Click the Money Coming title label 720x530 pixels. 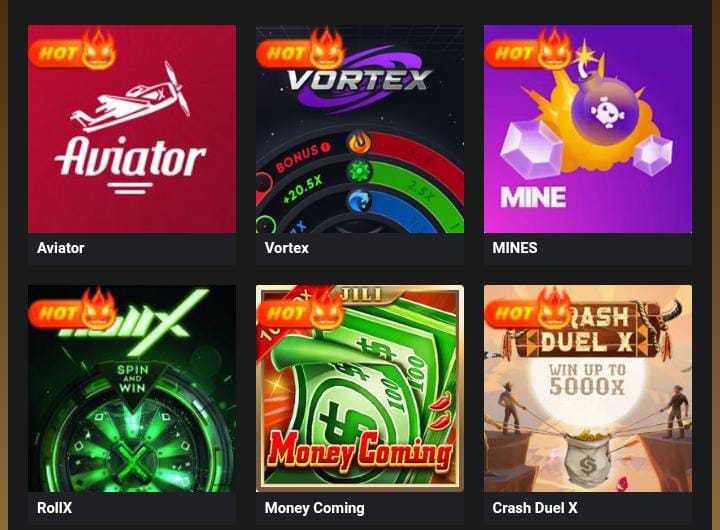[x=315, y=508]
